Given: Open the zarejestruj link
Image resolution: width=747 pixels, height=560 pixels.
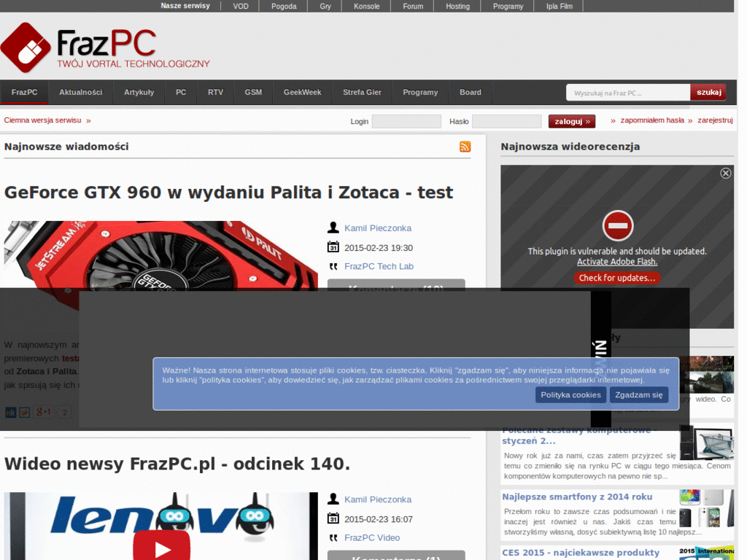Looking at the screenshot, I should [x=715, y=120].
